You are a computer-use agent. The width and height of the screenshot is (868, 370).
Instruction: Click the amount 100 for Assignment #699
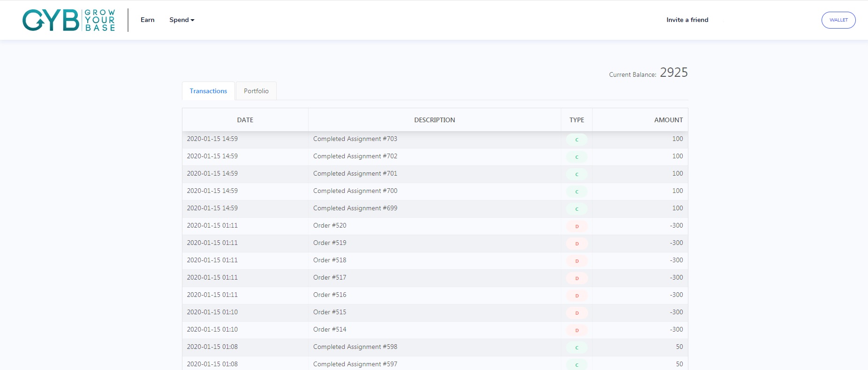(678, 208)
